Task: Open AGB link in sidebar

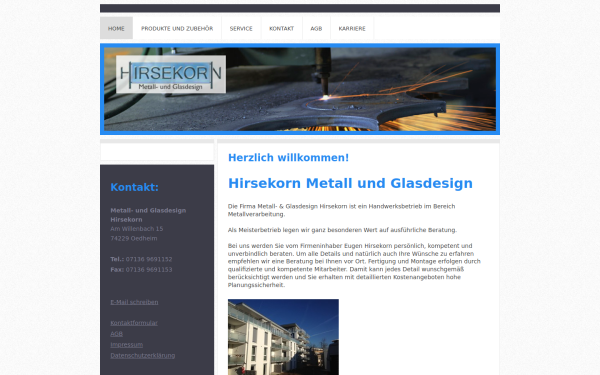Action: [116, 334]
